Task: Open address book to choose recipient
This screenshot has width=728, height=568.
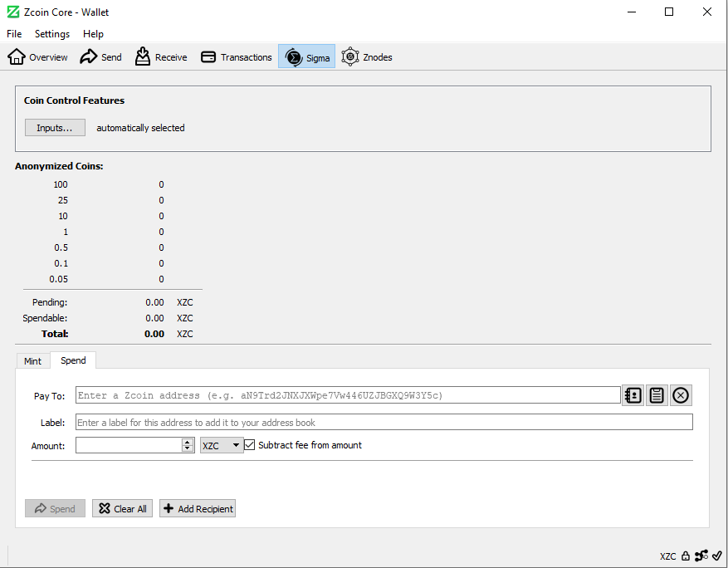Action: [633, 395]
